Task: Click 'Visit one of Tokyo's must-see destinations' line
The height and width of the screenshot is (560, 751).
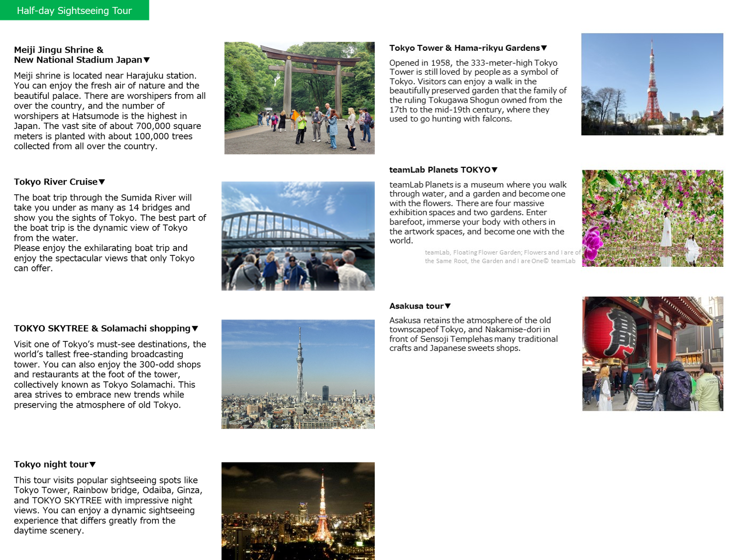Action: click(x=110, y=344)
